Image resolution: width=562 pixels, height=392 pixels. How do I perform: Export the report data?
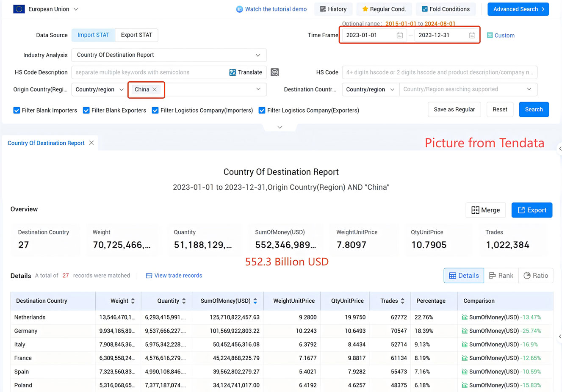(x=532, y=210)
